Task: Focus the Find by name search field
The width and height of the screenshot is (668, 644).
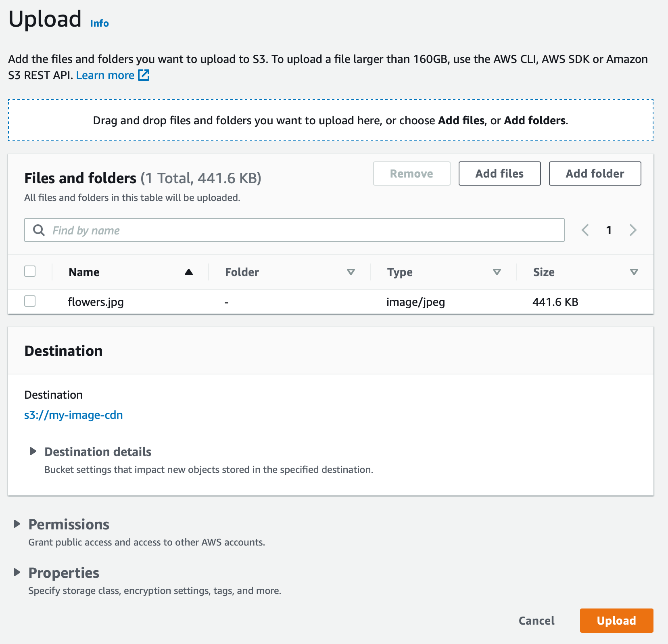Action: point(294,230)
